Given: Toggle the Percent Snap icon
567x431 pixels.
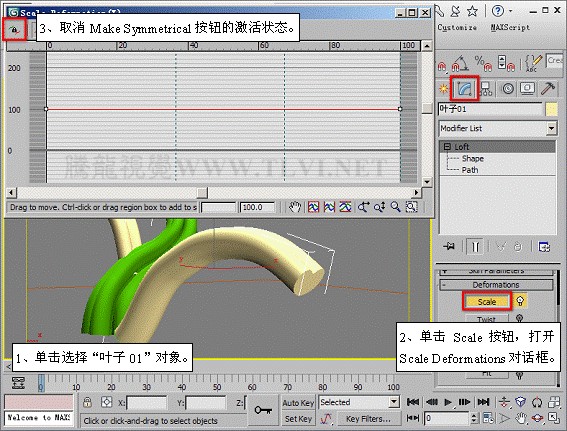Looking at the screenshot, I should (x=483, y=63).
